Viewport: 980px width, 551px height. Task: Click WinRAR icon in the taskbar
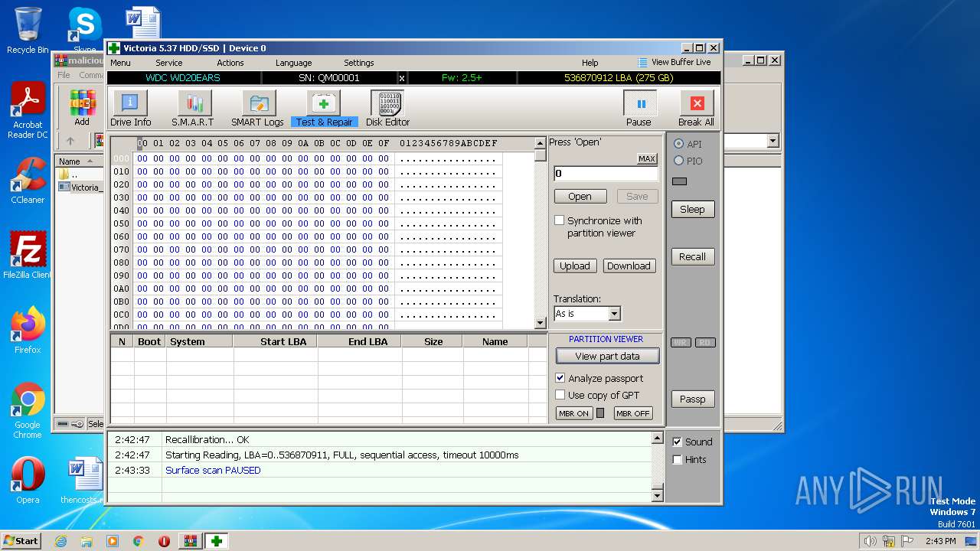[190, 541]
